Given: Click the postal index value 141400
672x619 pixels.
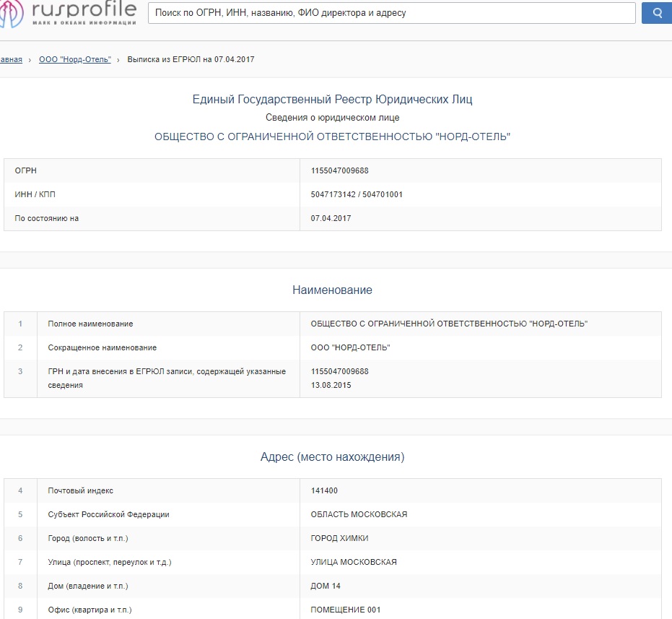Looking at the screenshot, I should pyautogui.click(x=324, y=490).
